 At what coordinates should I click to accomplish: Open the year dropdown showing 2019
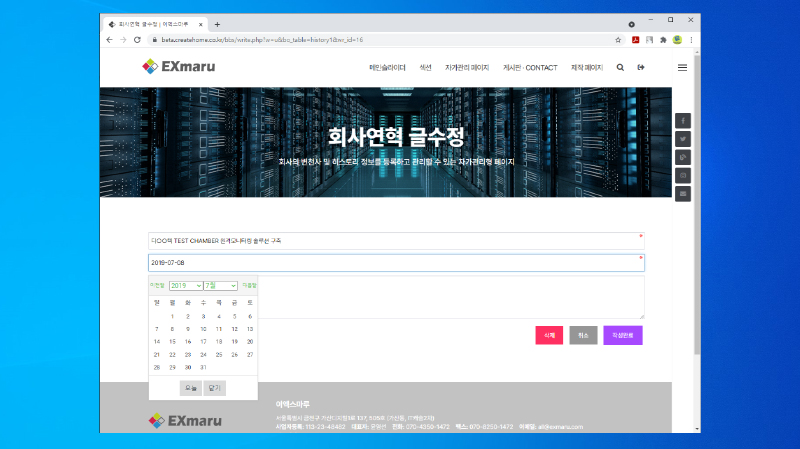pos(186,286)
